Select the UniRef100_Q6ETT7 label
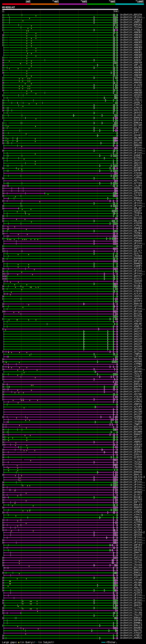 pos(131,248)
